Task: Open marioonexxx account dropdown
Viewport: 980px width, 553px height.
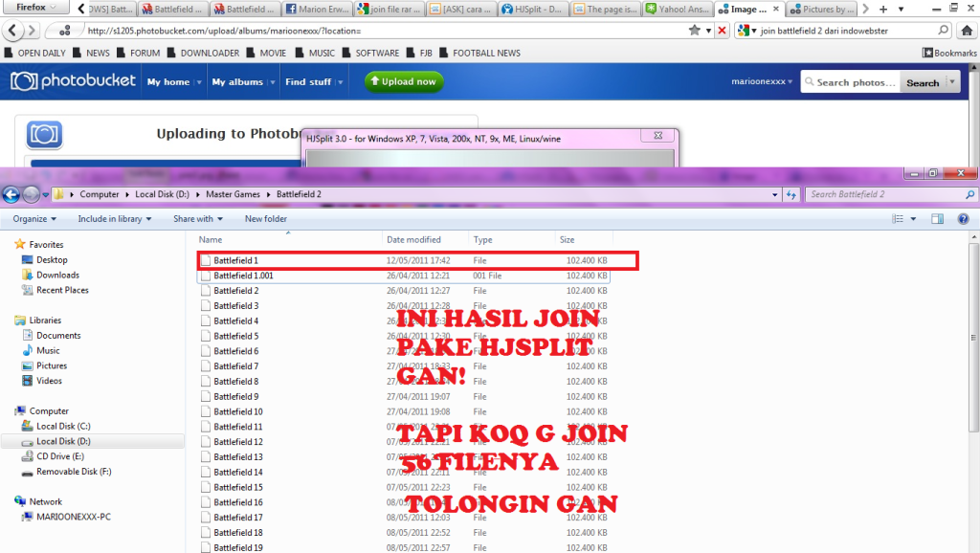Action: (x=762, y=81)
